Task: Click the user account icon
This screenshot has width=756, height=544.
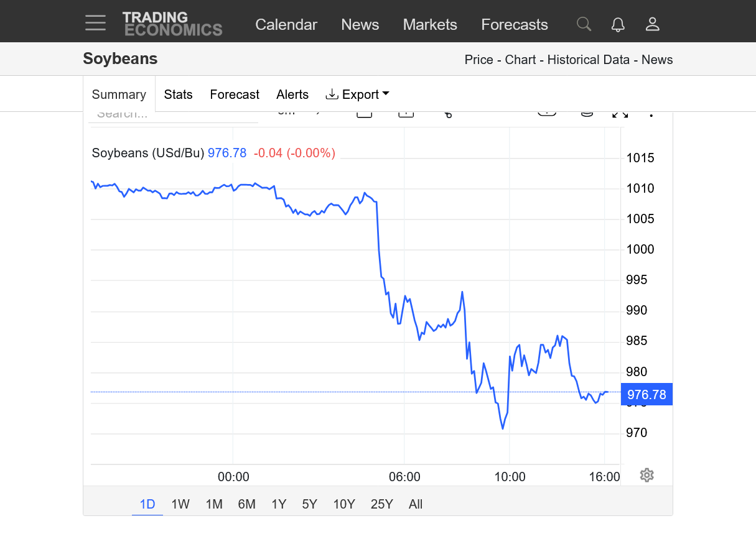Action: click(652, 24)
